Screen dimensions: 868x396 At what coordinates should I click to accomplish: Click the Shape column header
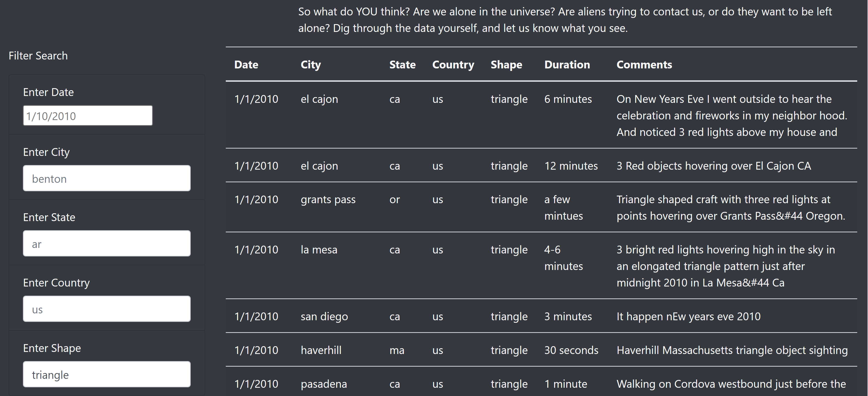pyautogui.click(x=506, y=64)
